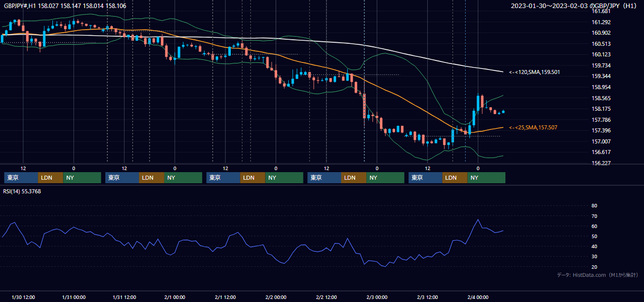Select the 1/31 12:00 time label
Image resolution: width=644 pixels, height=302 pixels.
tap(124, 297)
